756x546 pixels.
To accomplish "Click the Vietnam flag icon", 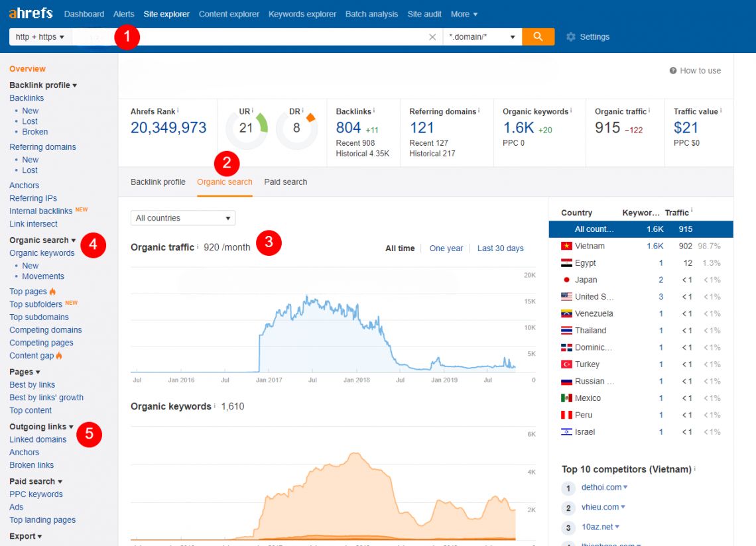I will click(566, 246).
